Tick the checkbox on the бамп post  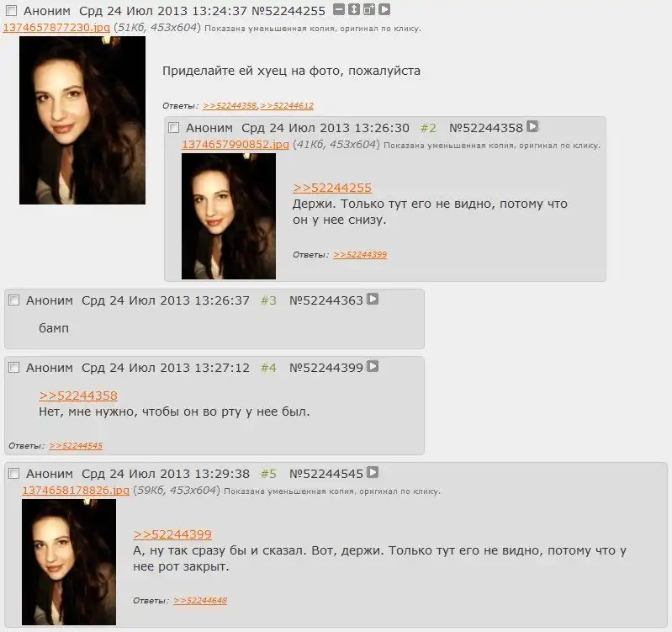point(14,300)
